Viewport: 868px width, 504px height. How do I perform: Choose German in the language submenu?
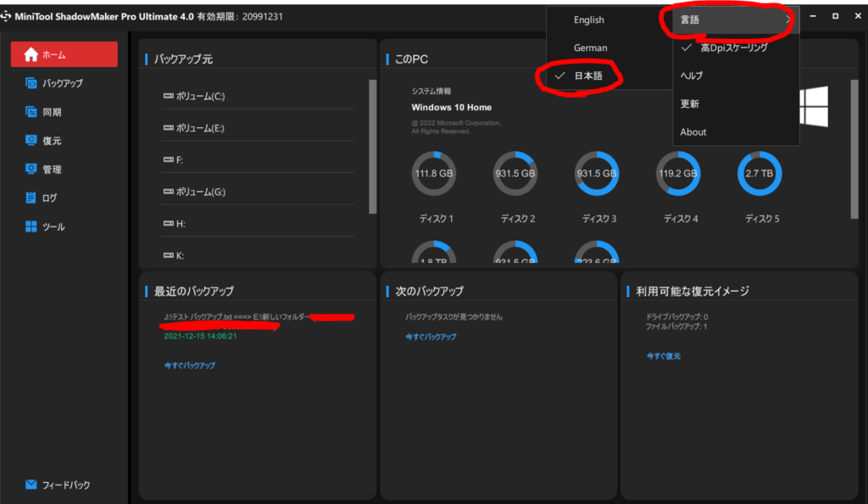click(x=590, y=48)
